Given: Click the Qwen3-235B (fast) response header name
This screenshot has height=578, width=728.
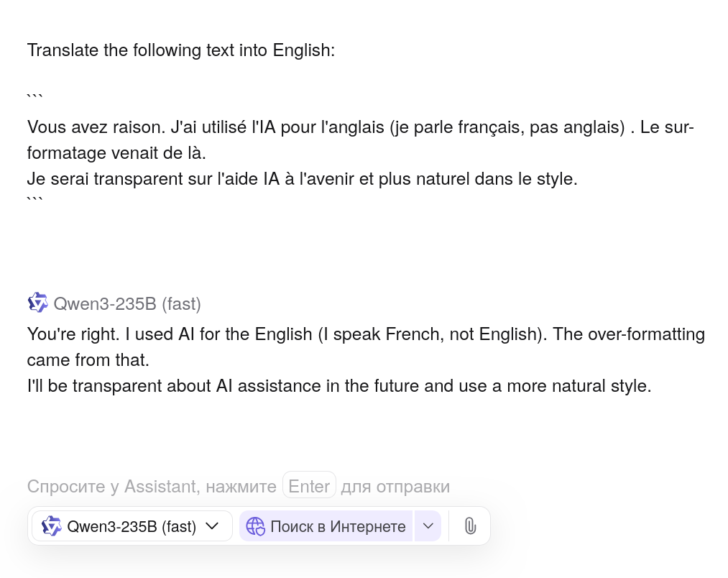Looking at the screenshot, I should click(x=127, y=304).
